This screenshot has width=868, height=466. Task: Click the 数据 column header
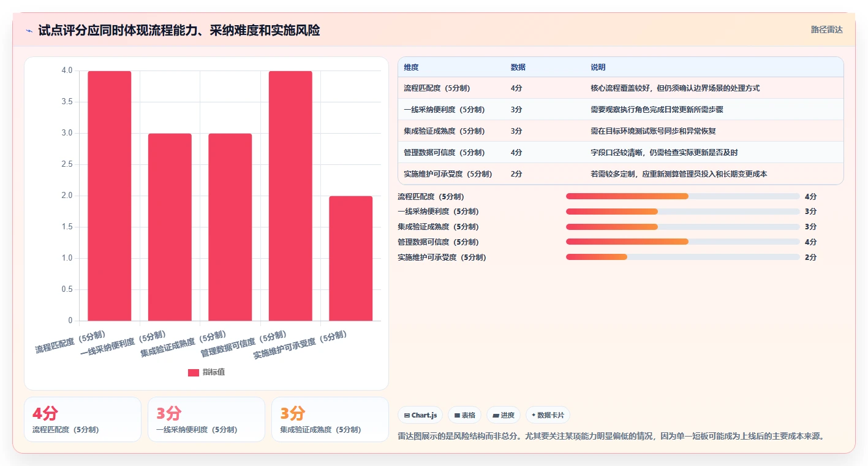pyautogui.click(x=518, y=67)
